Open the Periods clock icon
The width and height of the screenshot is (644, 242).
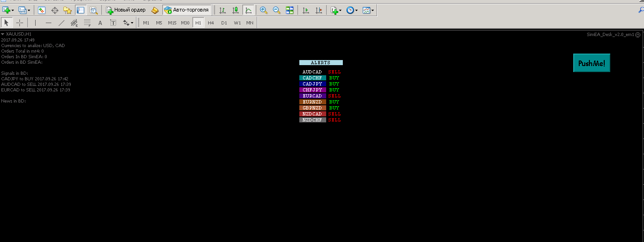tap(350, 10)
